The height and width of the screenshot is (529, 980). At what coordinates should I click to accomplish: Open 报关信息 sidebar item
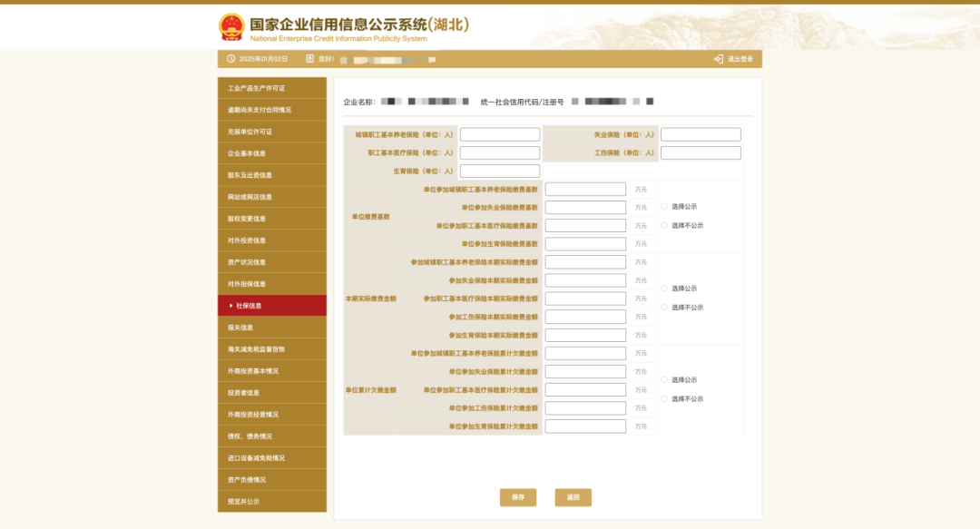(272, 328)
